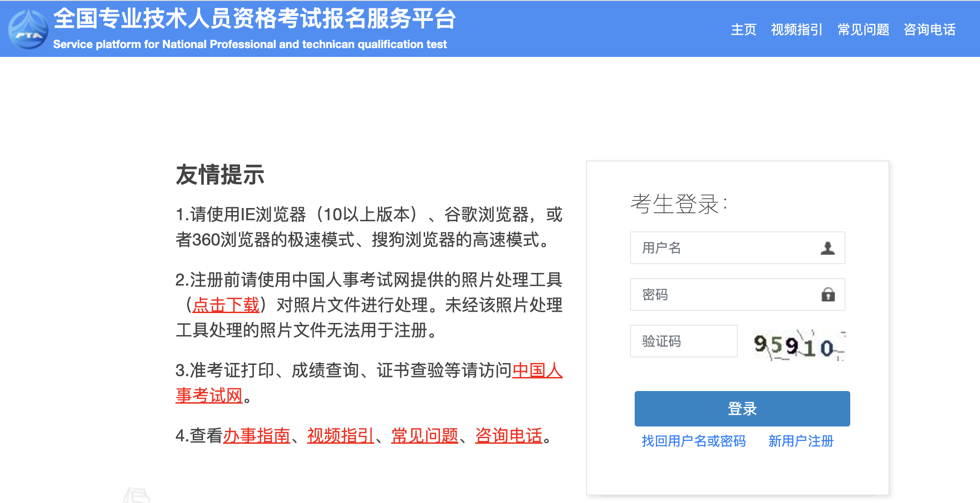Click the 全国专业技术人员资格考试报名服务平台 title
This screenshot has width=980, height=503.
[x=254, y=19]
